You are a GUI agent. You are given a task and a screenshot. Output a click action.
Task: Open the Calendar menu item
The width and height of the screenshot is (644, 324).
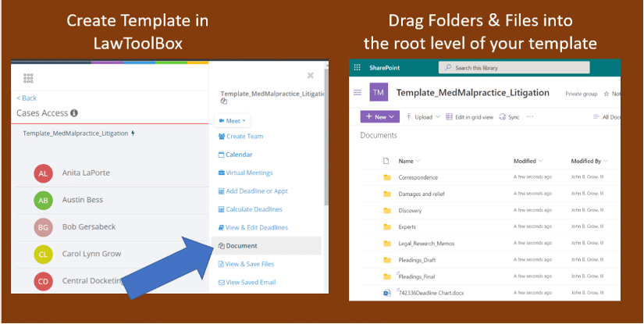click(x=235, y=155)
